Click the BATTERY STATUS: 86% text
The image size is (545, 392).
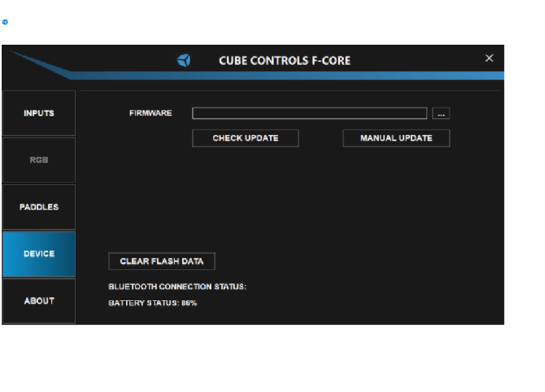click(153, 303)
